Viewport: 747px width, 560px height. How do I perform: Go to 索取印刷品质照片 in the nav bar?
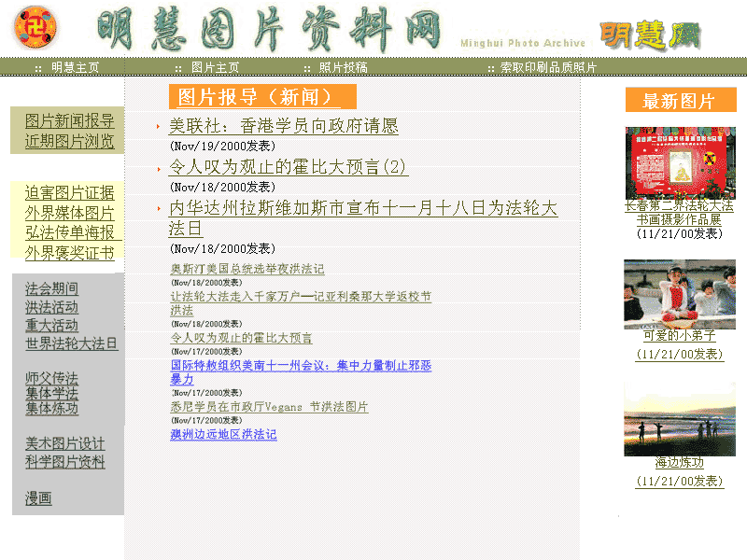[x=548, y=67]
